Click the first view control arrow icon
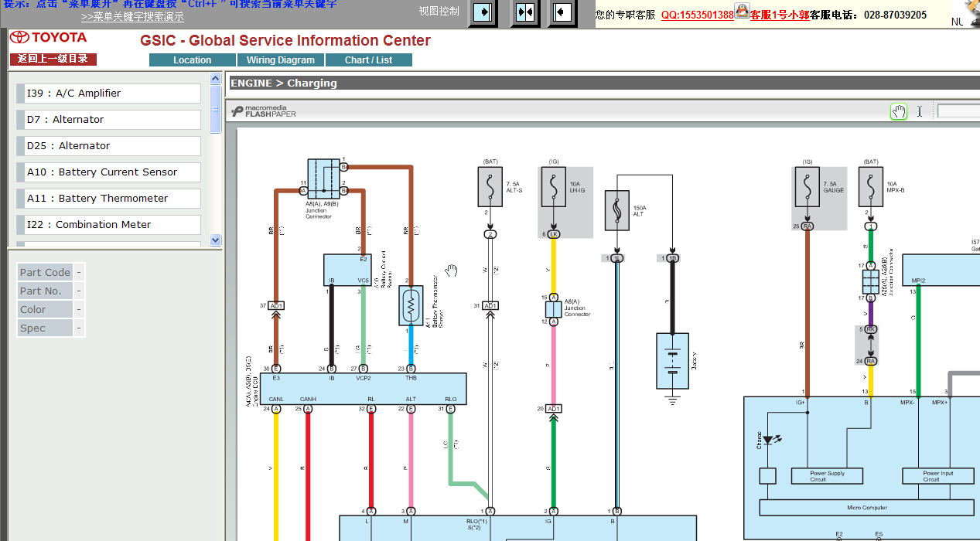 click(483, 12)
